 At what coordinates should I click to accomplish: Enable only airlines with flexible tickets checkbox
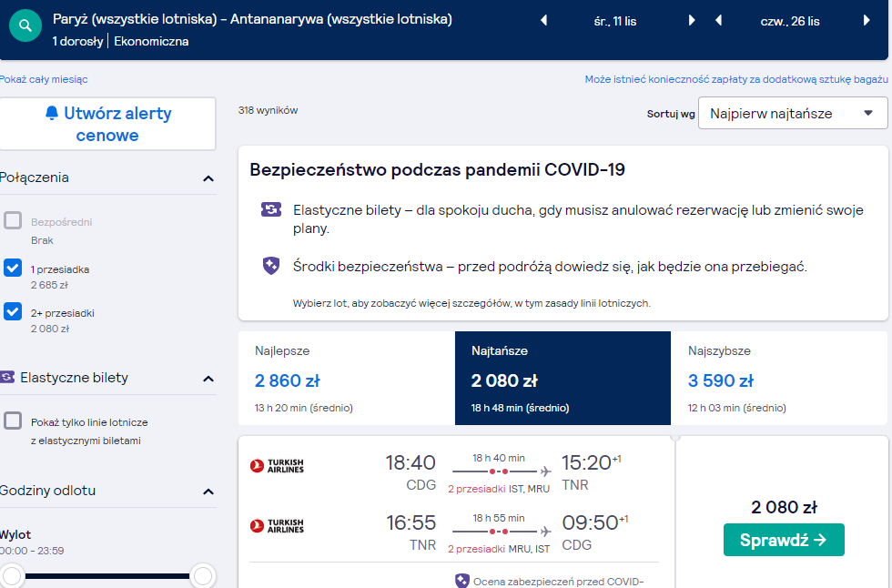pyautogui.click(x=13, y=421)
